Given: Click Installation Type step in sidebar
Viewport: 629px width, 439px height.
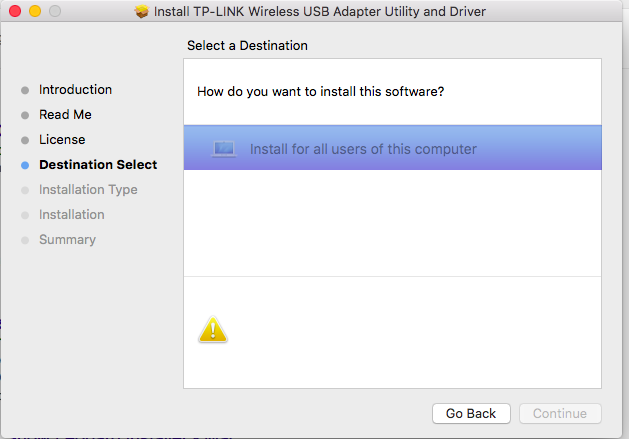Looking at the screenshot, I should point(88,190).
